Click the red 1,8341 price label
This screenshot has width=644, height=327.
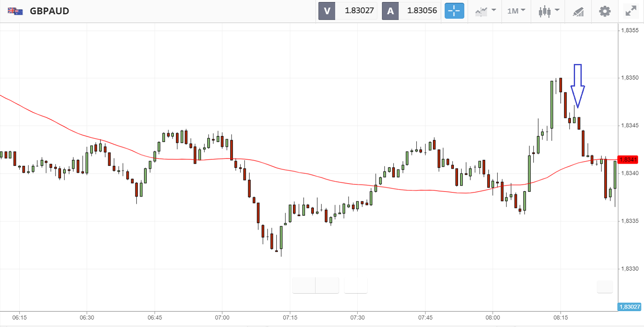coord(628,160)
